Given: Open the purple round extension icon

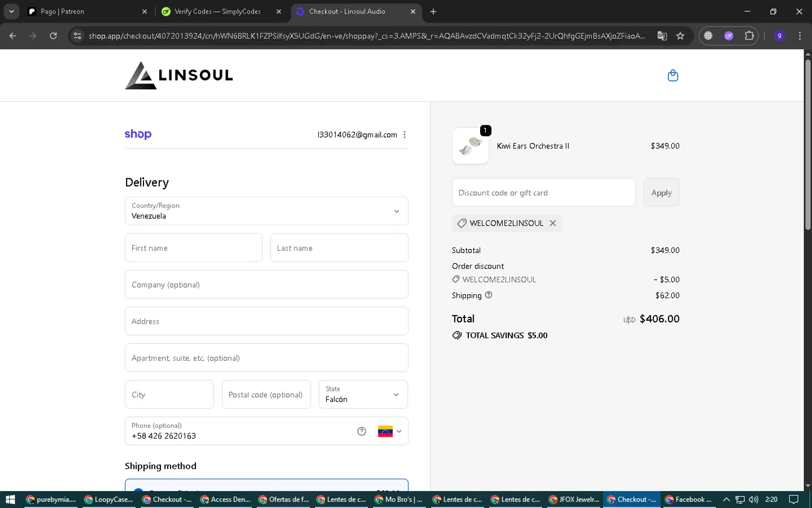Looking at the screenshot, I should click(729, 36).
